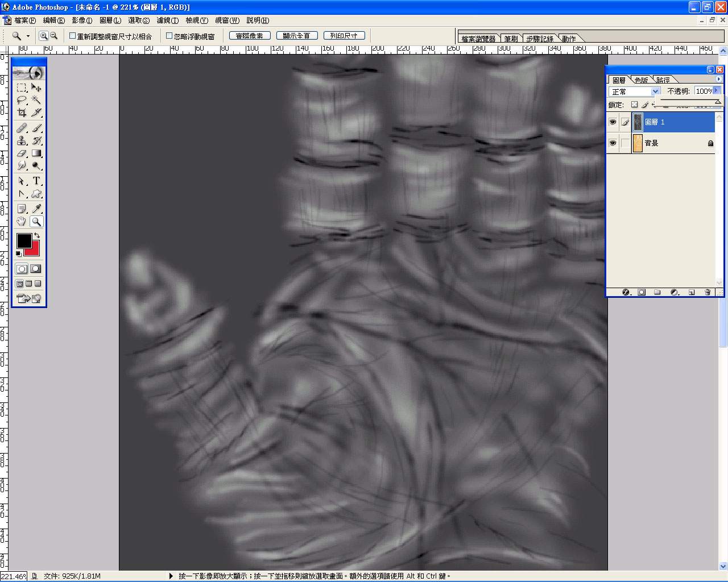Activate the Type tool
The height and width of the screenshot is (582, 728).
(x=36, y=181)
